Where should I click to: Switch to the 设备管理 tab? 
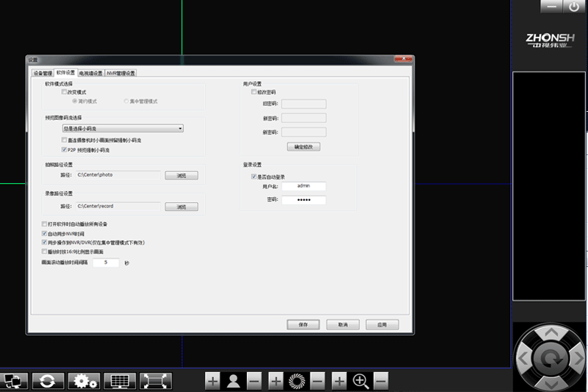coord(43,73)
